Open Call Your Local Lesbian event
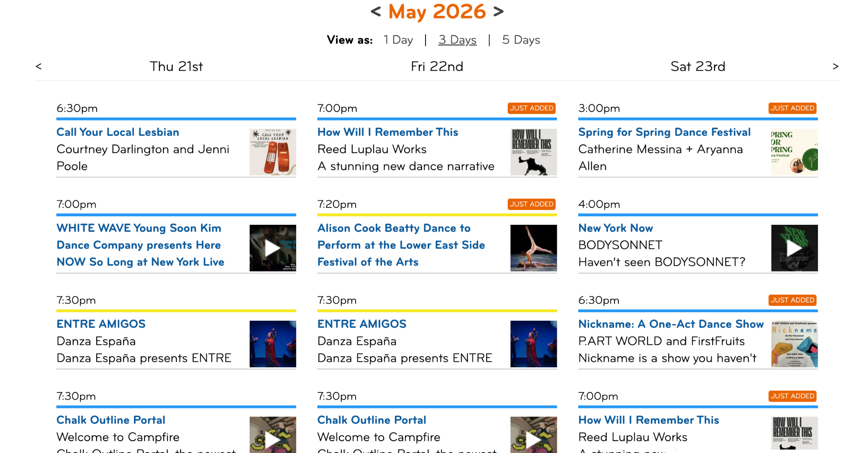 [118, 132]
